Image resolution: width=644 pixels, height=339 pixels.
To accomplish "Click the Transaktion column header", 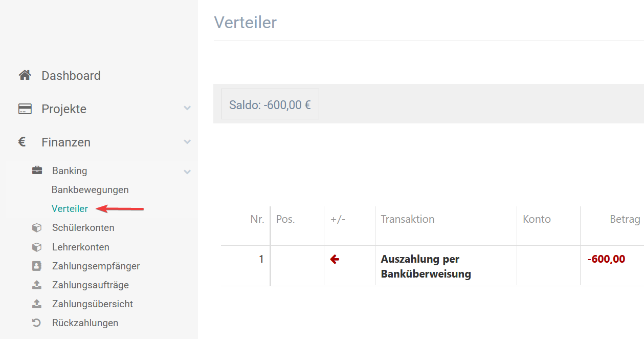I will 408,219.
